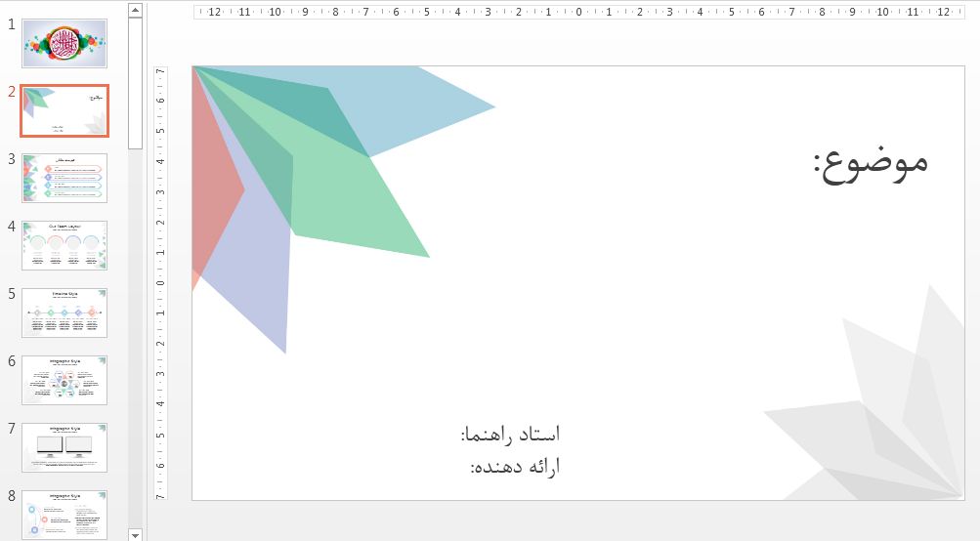
Task: Click the slide panel scrollbar track
Action: (136, 293)
